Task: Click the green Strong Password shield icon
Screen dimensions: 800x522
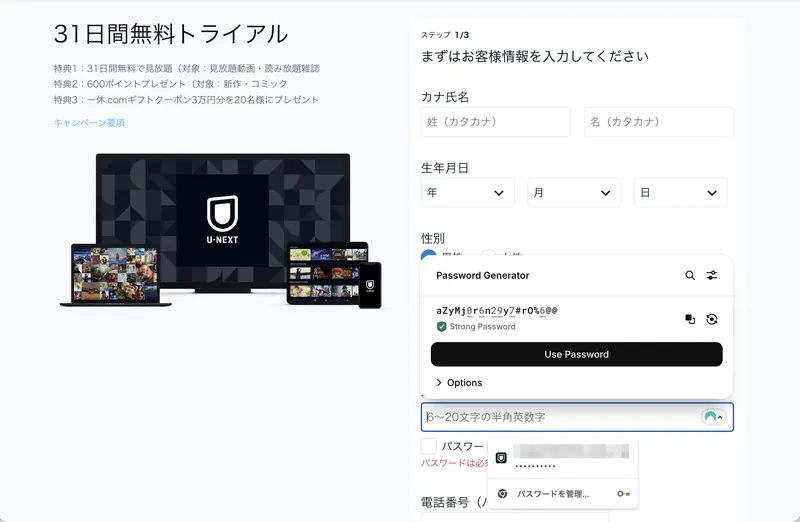Action: coord(442,327)
